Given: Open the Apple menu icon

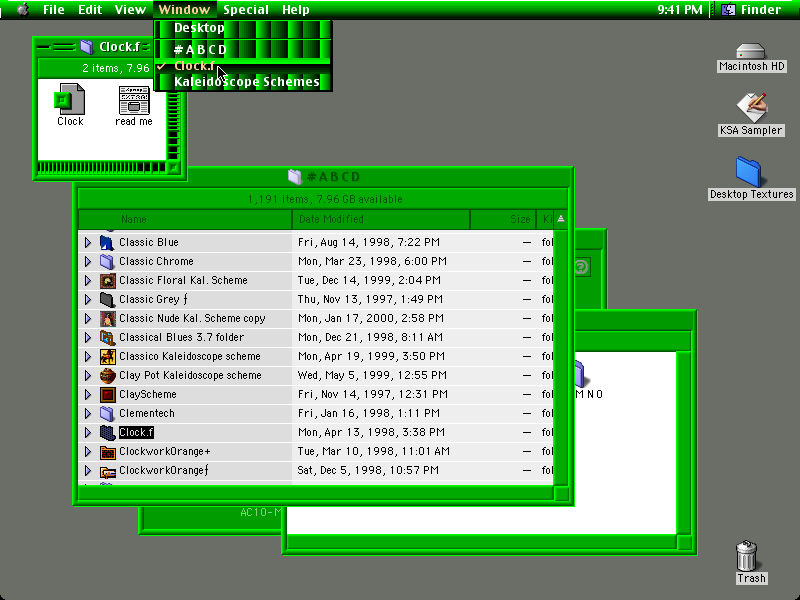Looking at the screenshot, I should pyautogui.click(x=23, y=9).
